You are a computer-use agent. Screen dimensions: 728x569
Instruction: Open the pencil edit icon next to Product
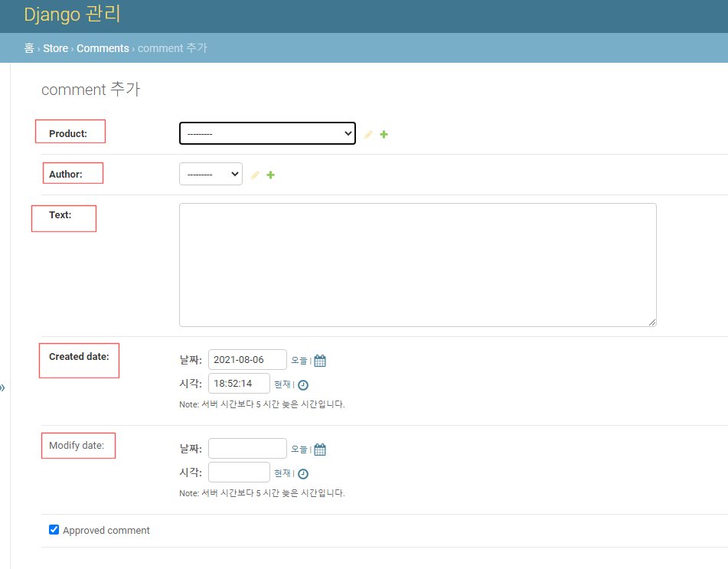pos(368,134)
